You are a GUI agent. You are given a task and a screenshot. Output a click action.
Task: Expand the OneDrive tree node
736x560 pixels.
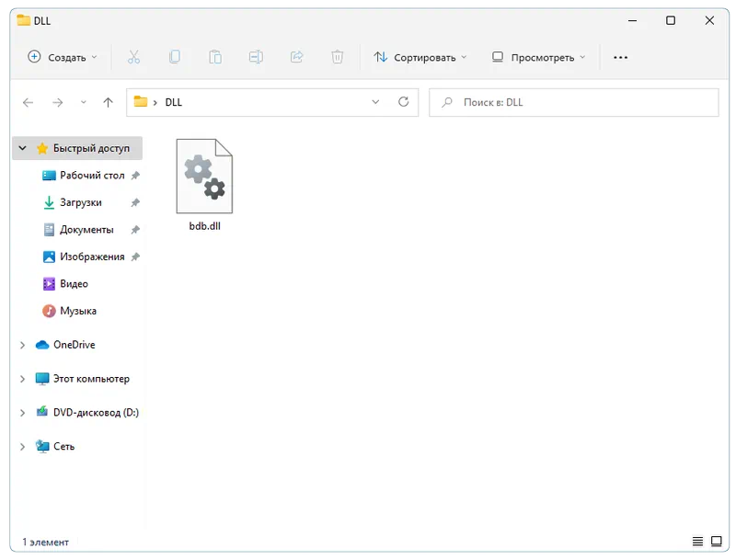[22, 345]
